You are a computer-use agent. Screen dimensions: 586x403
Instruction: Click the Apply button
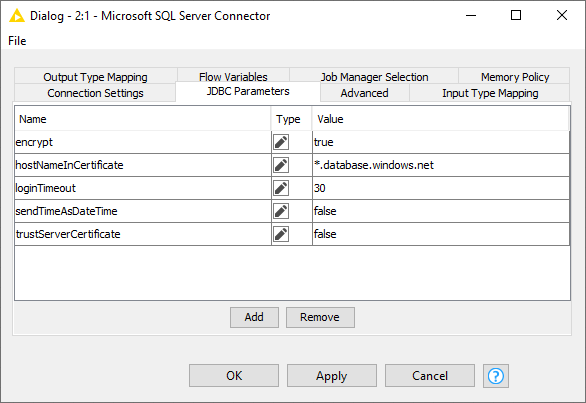pyautogui.click(x=332, y=376)
